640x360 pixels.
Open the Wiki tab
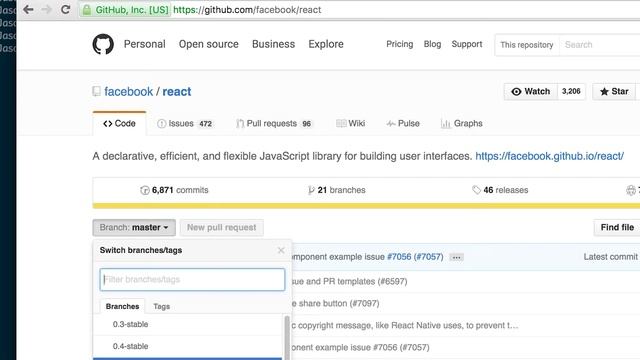[x=351, y=123]
